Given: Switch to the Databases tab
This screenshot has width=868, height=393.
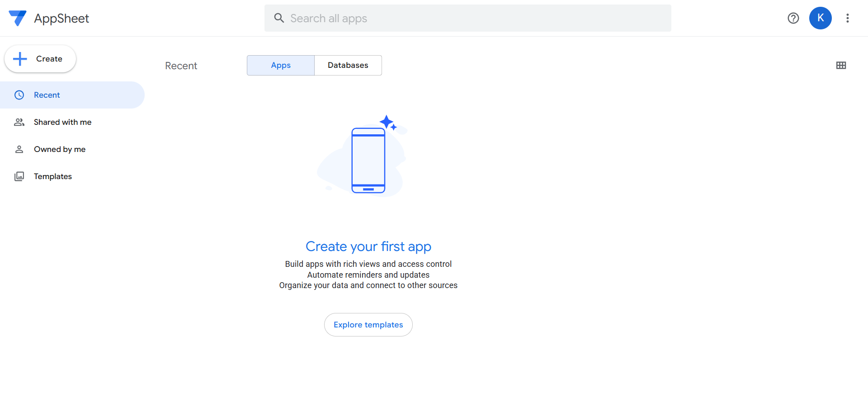Looking at the screenshot, I should coord(348,65).
